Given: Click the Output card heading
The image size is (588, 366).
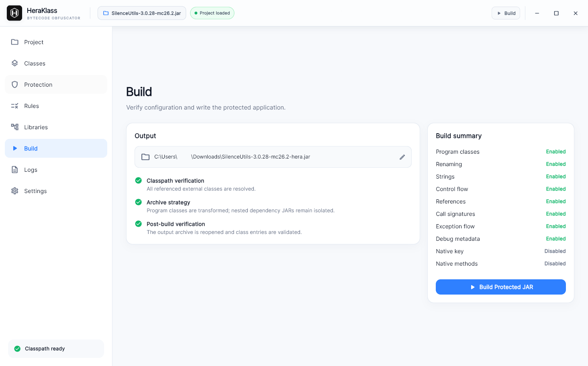Looking at the screenshot, I should [x=145, y=136].
